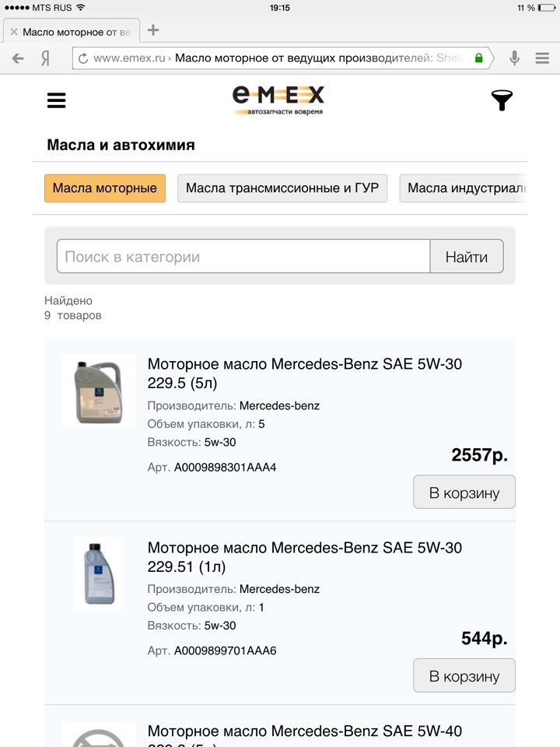
Task: Switch to 'Масла индустриальные' tab
Action: point(465,188)
